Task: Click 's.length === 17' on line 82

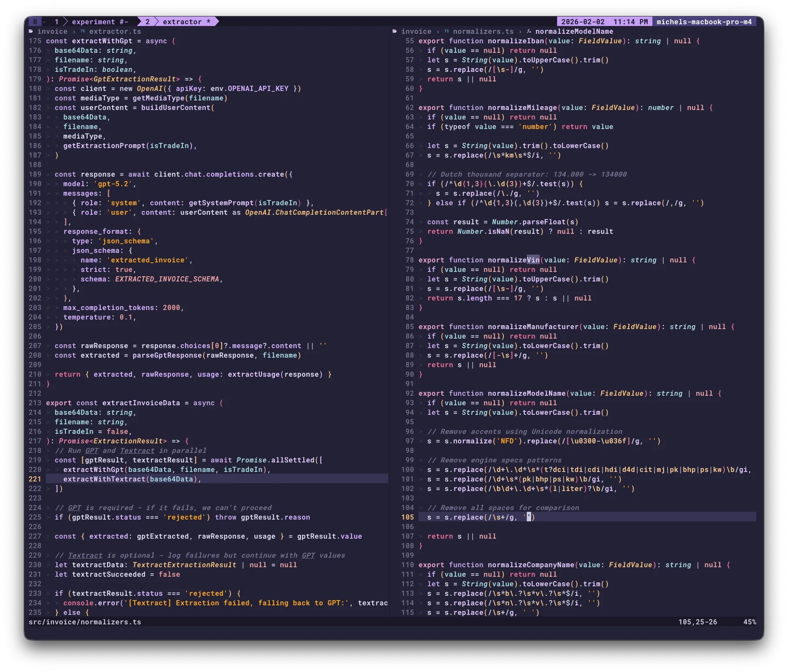Action: click(x=490, y=298)
